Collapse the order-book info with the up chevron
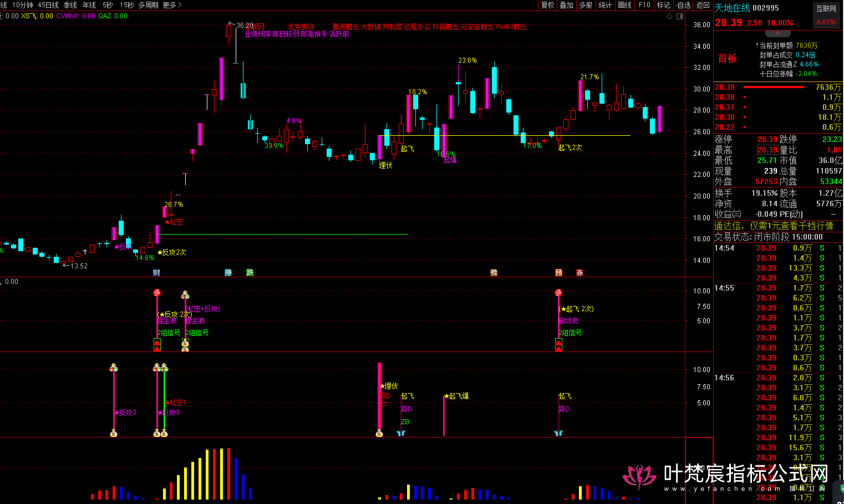This screenshot has height=504, width=844. tap(777, 33)
